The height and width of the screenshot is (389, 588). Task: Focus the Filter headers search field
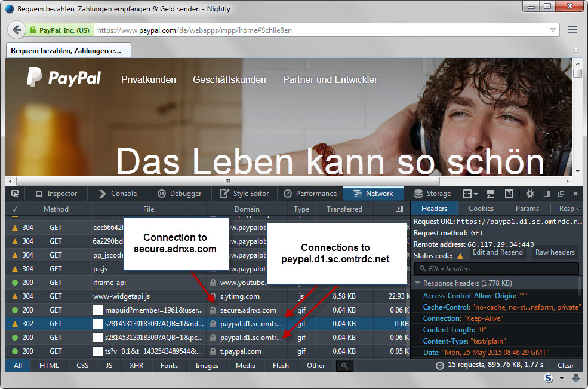(x=497, y=269)
